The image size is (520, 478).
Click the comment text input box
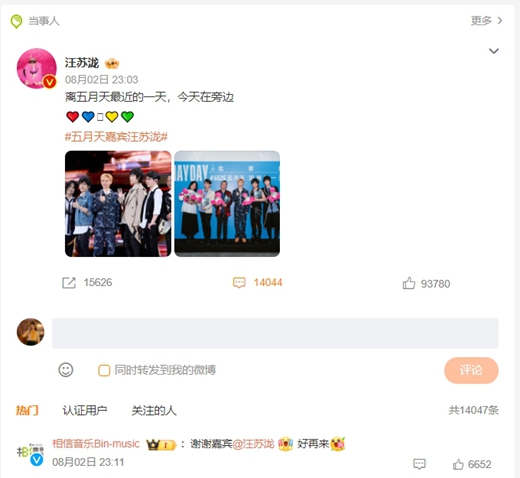pyautogui.click(x=275, y=333)
